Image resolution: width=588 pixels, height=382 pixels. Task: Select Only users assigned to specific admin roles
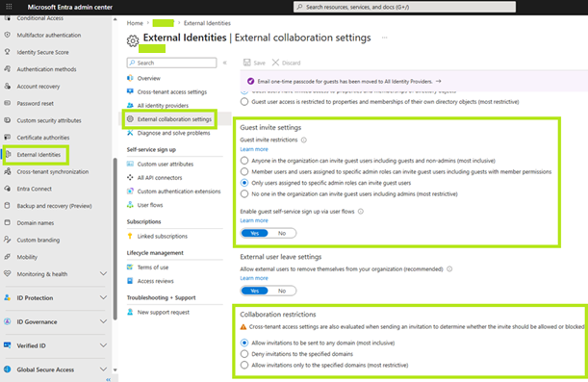pos(244,183)
